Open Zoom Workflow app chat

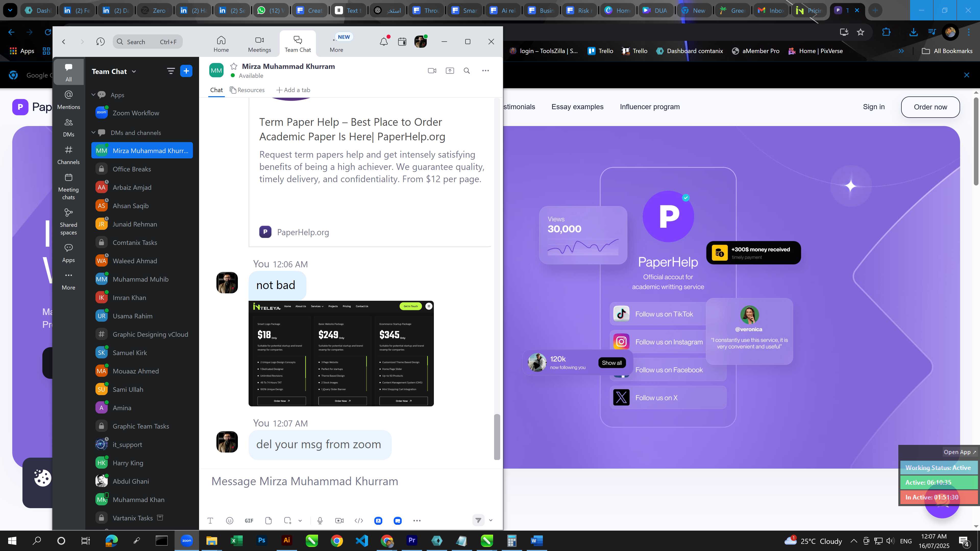[142, 113]
